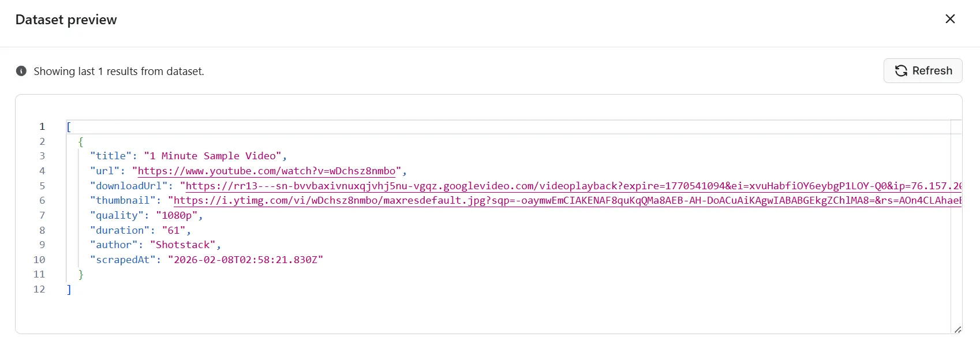Click line number 1 in the gutter

42,126
